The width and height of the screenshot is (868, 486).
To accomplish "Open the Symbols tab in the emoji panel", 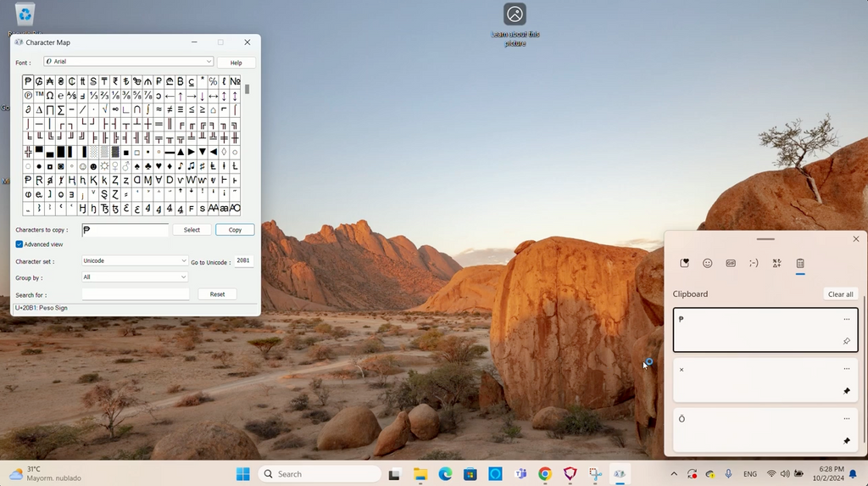I will (776, 264).
